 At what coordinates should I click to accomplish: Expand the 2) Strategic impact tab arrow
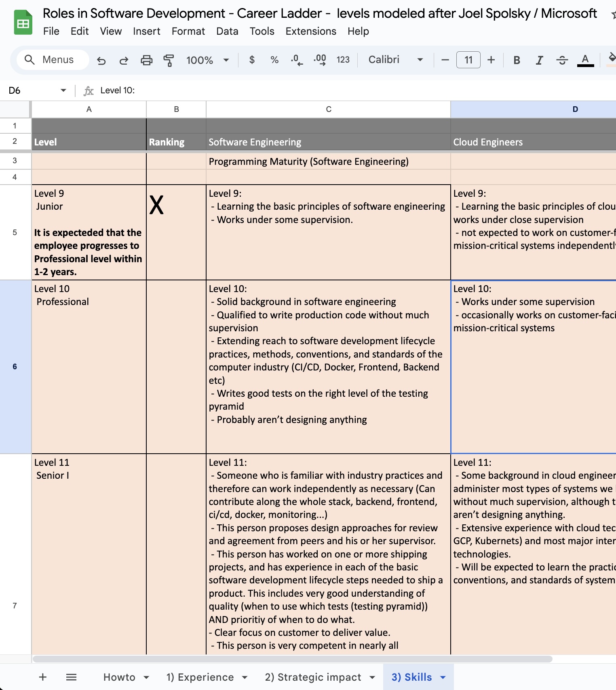tap(373, 677)
